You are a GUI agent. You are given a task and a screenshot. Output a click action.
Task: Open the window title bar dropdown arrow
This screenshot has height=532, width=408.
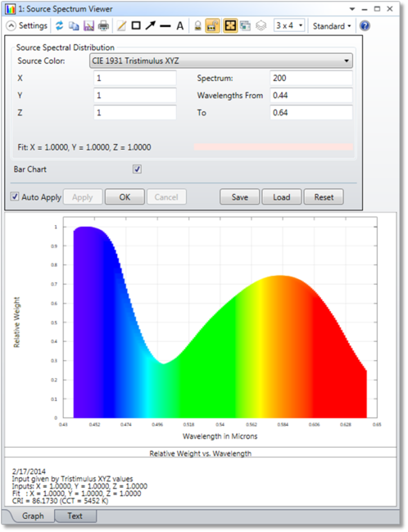pos(352,9)
